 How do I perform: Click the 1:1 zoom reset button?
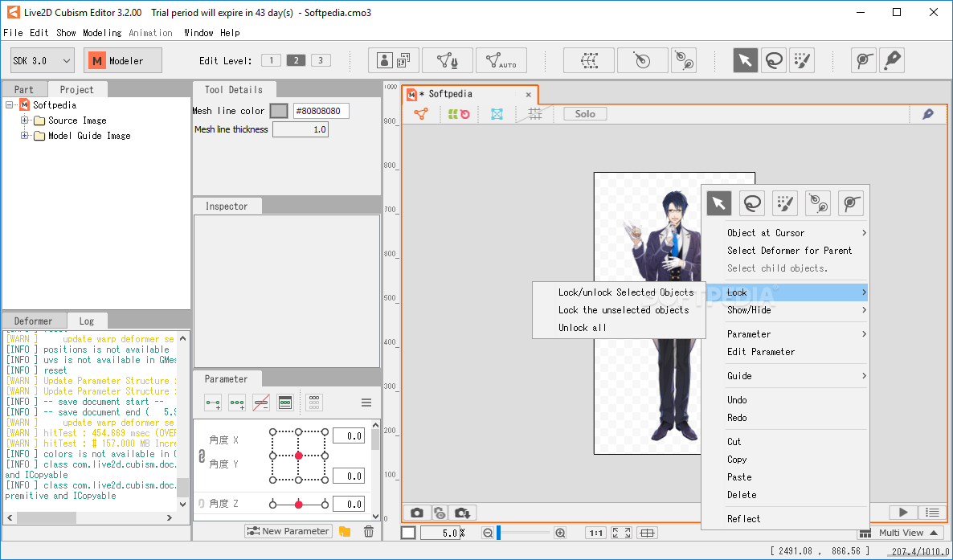[x=595, y=533]
